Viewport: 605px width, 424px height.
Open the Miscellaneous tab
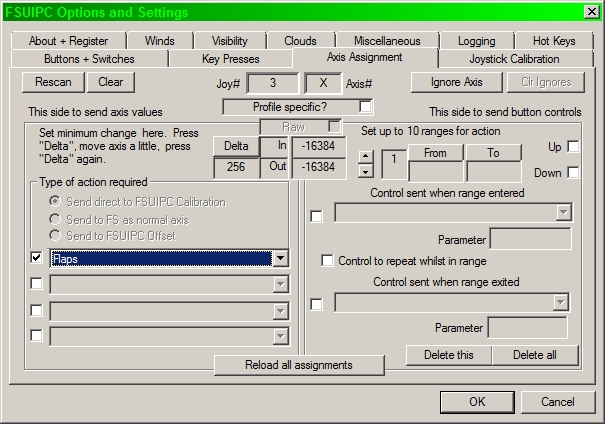pyautogui.click(x=387, y=41)
